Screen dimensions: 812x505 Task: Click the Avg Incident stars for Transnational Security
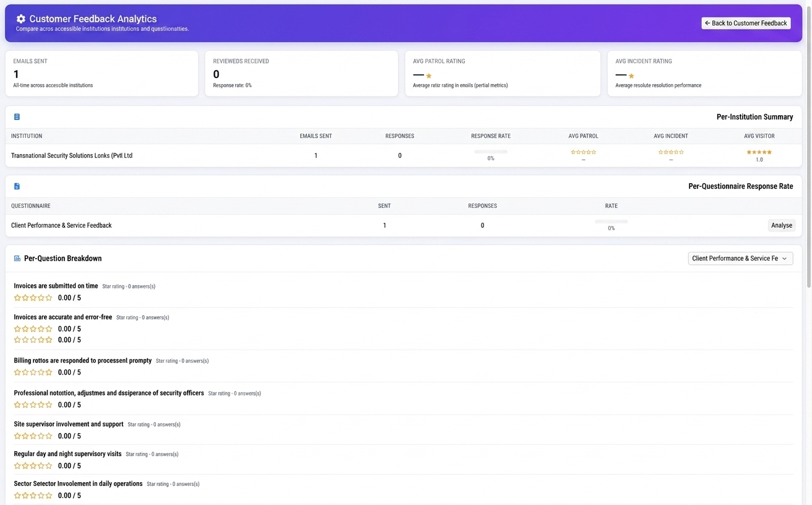coord(671,152)
